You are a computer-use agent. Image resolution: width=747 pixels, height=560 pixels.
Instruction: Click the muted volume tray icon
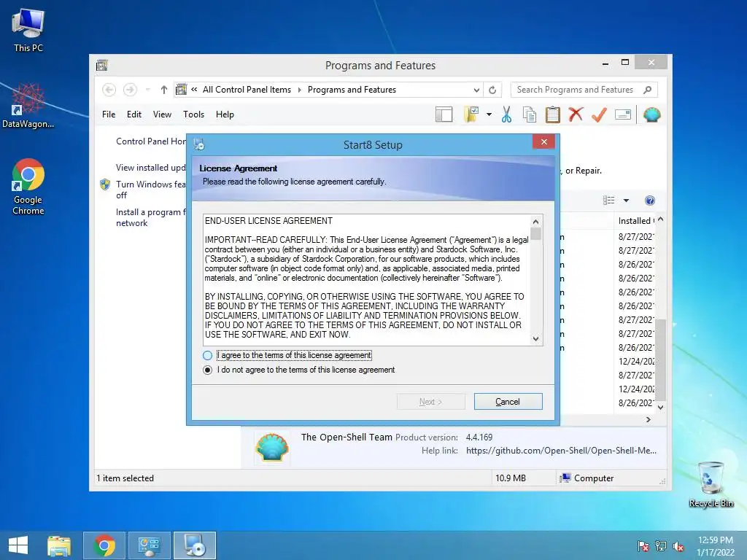pyautogui.click(x=678, y=546)
